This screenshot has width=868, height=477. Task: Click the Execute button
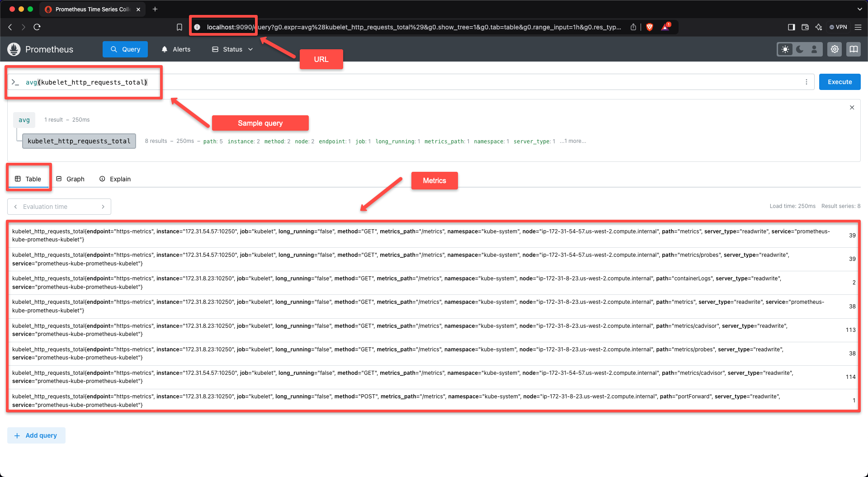[840, 82]
